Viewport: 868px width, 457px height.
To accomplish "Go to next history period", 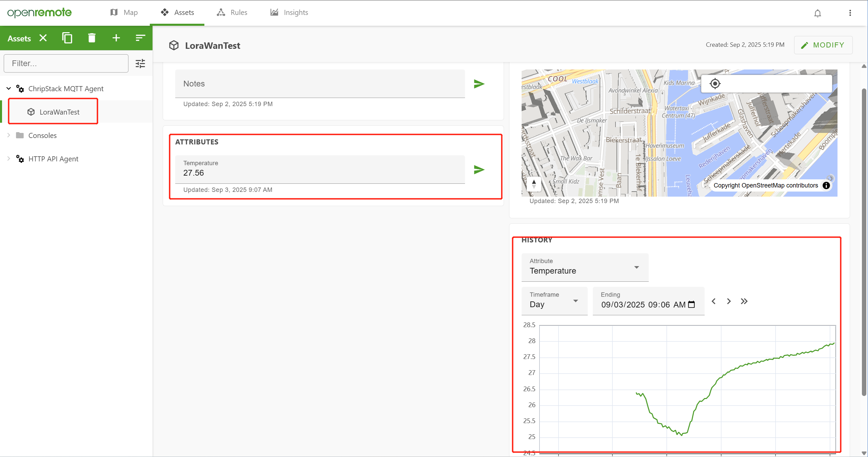I will [x=729, y=301].
